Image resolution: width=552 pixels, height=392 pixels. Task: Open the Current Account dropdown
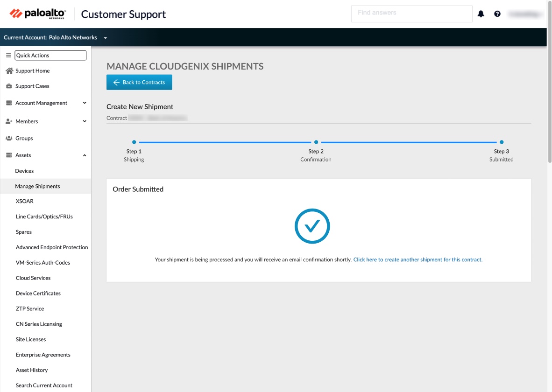click(x=105, y=37)
